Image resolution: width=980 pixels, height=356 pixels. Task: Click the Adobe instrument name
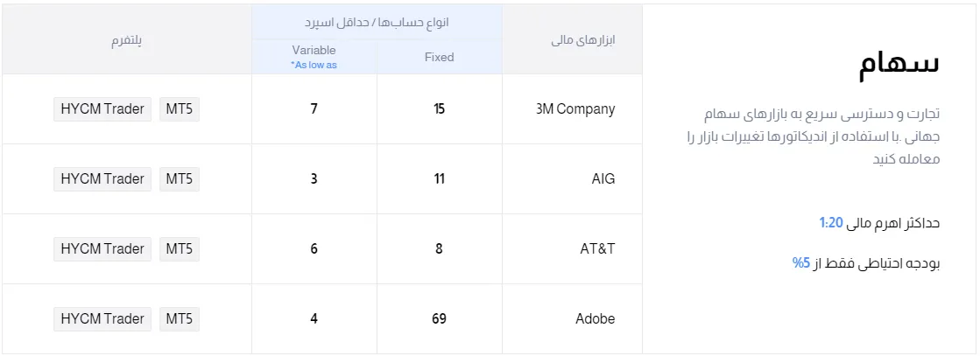(x=595, y=319)
